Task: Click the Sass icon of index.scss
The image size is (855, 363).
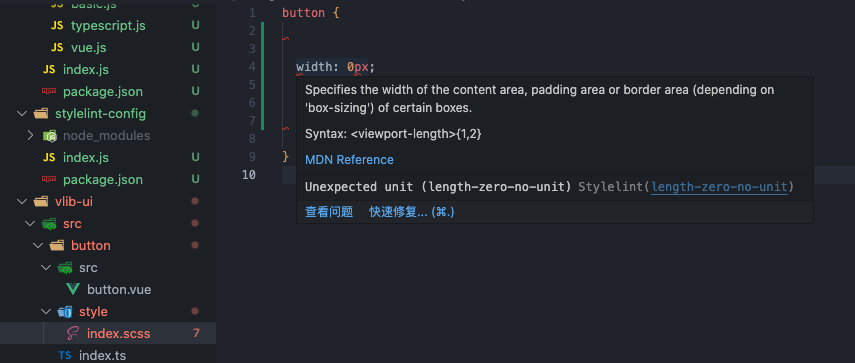Action: (73, 333)
